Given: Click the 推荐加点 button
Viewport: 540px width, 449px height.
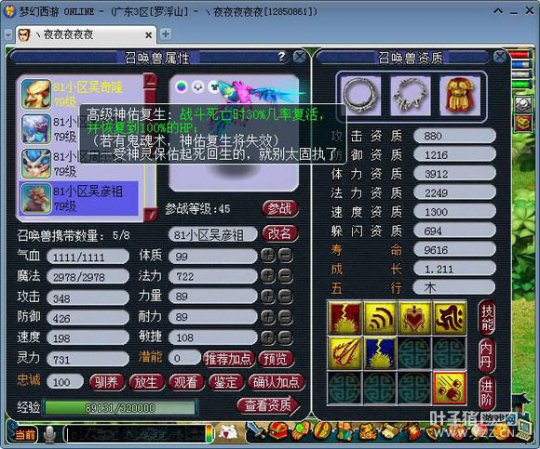Looking at the screenshot, I should (228, 359).
